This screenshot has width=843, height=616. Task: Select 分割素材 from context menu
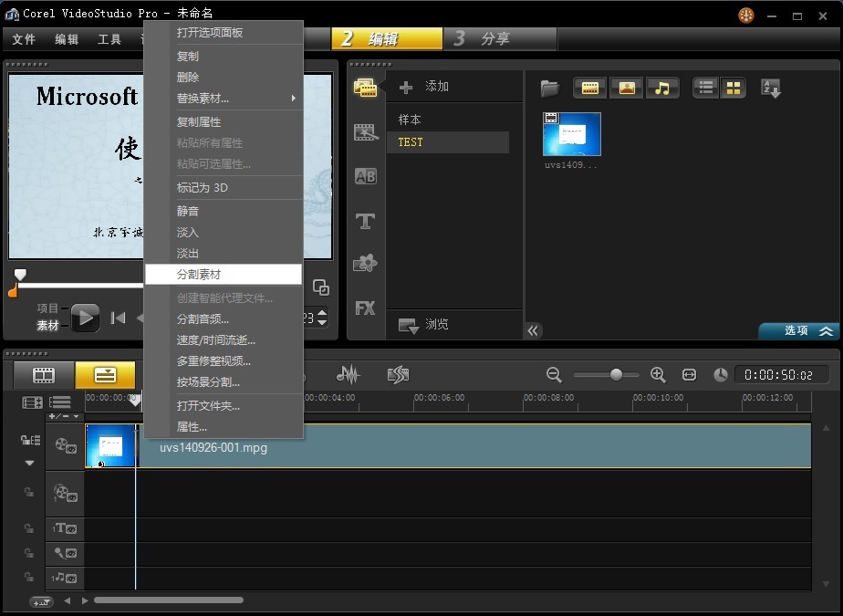coord(224,274)
